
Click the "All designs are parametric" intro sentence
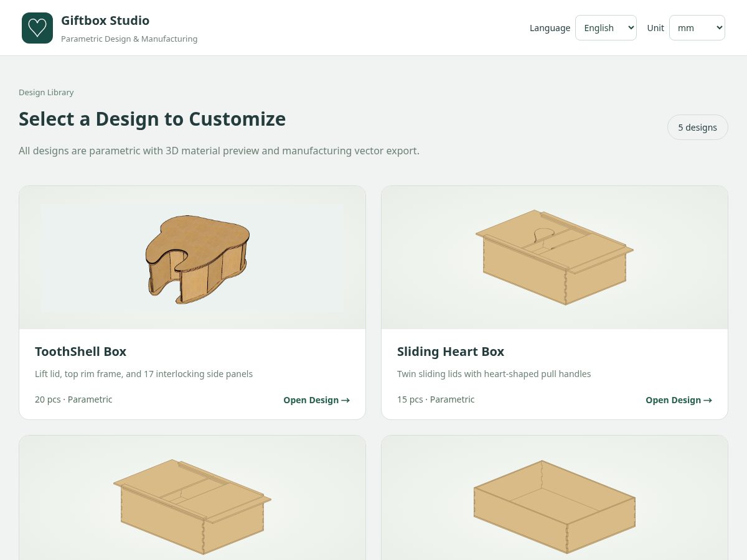coord(219,151)
